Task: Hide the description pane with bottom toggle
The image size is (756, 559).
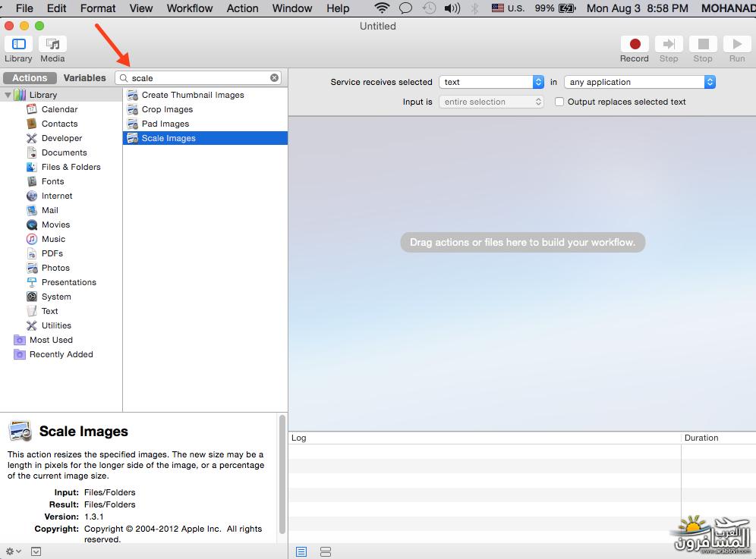Action: pyautogui.click(x=36, y=551)
